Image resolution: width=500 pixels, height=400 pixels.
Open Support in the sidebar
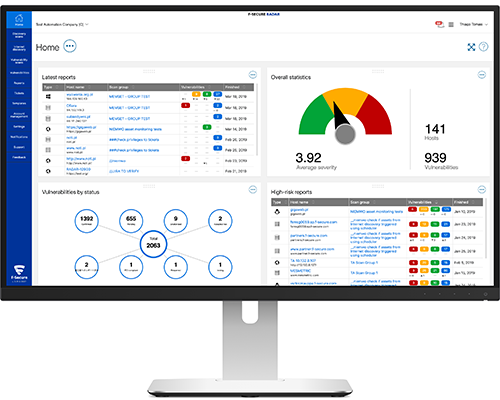coord(19,147)
